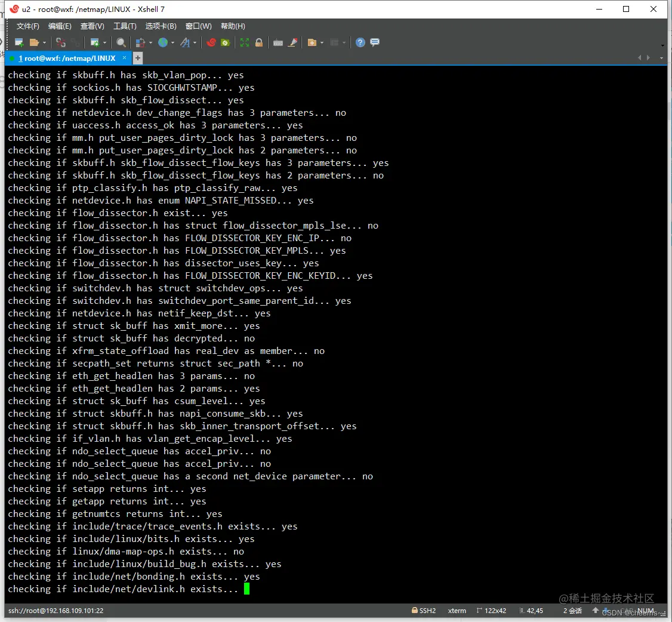
Task: Click the 2 会话 session count
Action: [572, 611]
